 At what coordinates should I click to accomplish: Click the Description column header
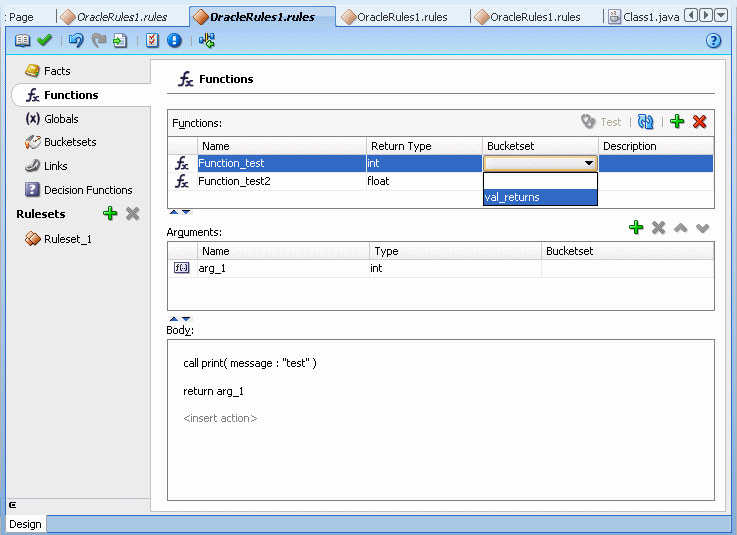656,146
